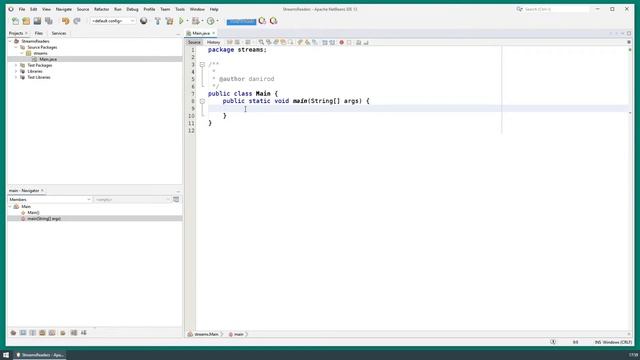
Task: Click the globe browser icon in the toolbar
Action: click(x=144, y=21)
